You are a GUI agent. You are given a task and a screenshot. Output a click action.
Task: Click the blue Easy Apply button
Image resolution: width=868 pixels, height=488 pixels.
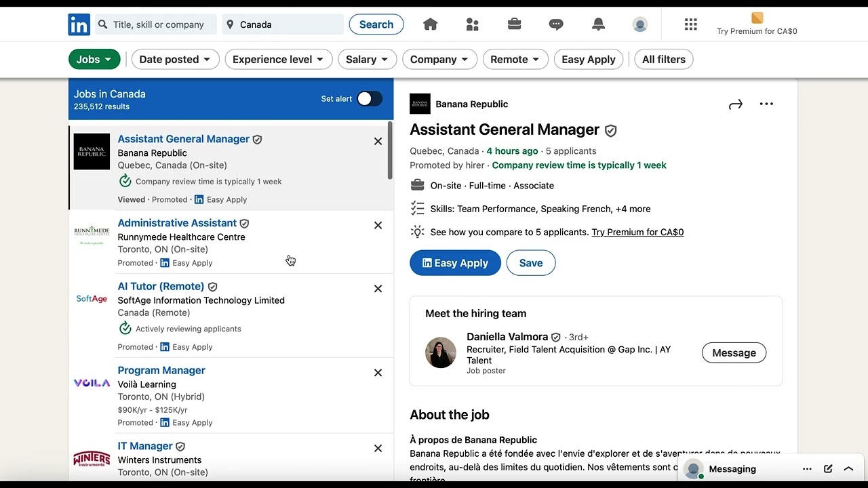pos(455,263)
